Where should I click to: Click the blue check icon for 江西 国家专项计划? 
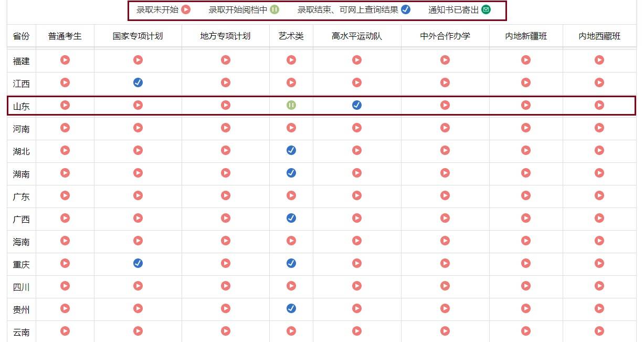tap(138, 82)
